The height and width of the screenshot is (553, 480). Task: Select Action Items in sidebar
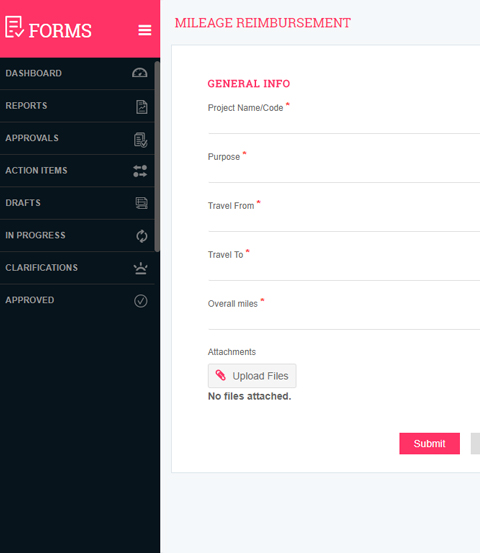[77, 171]
